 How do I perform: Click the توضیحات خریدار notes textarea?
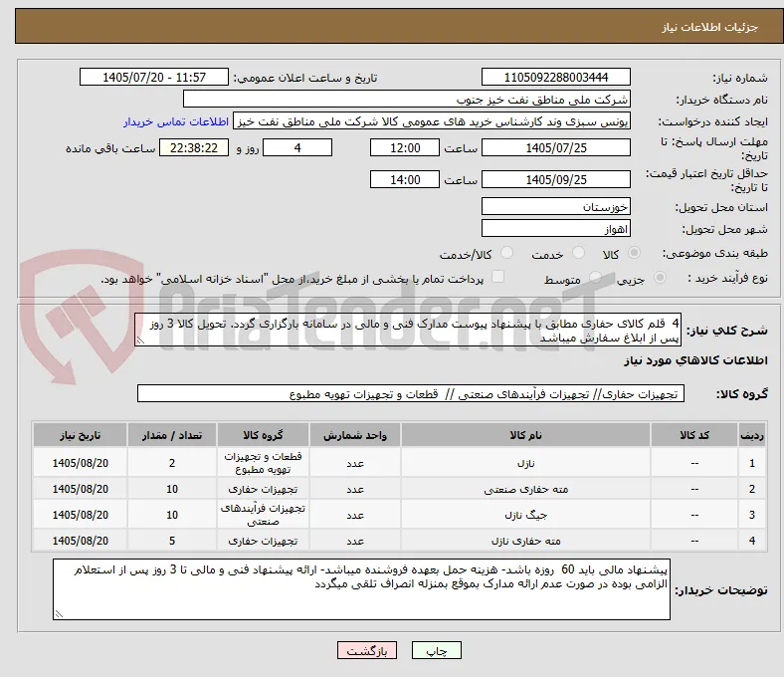tap(361, 589)
